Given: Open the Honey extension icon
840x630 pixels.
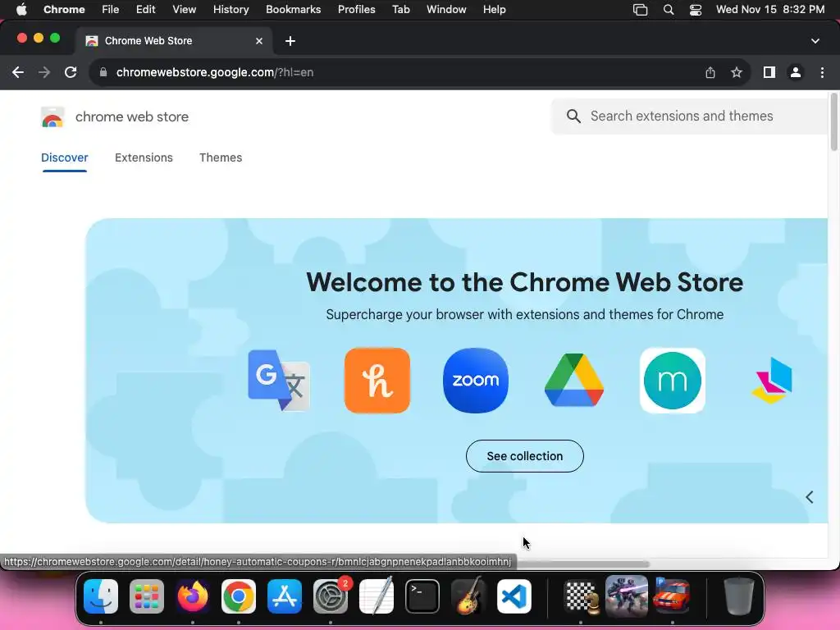Looking at the screenshot, I should click(377, 381).
